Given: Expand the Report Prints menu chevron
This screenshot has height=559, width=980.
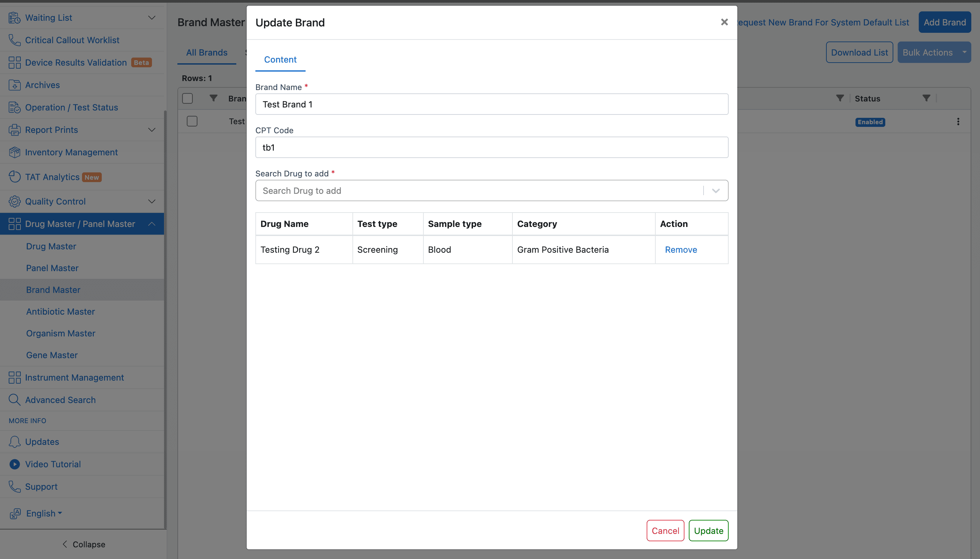Looking at the screenshot, I should [x=152, y=130].
